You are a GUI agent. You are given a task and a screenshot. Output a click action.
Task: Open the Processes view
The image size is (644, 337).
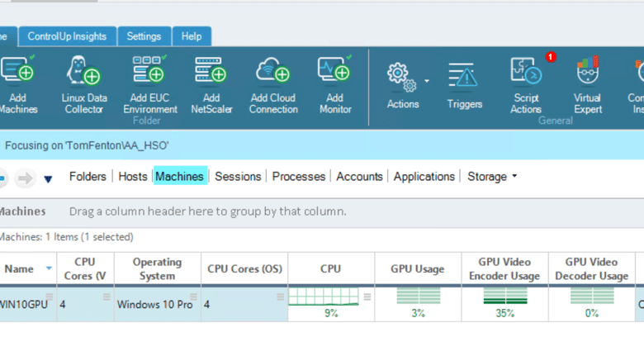tap(299, 176)
